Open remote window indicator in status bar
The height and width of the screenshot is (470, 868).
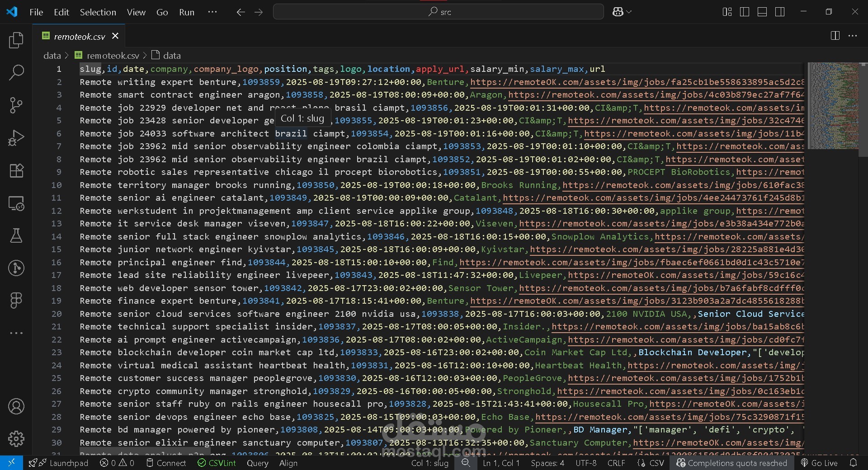[x=11, y=463]
